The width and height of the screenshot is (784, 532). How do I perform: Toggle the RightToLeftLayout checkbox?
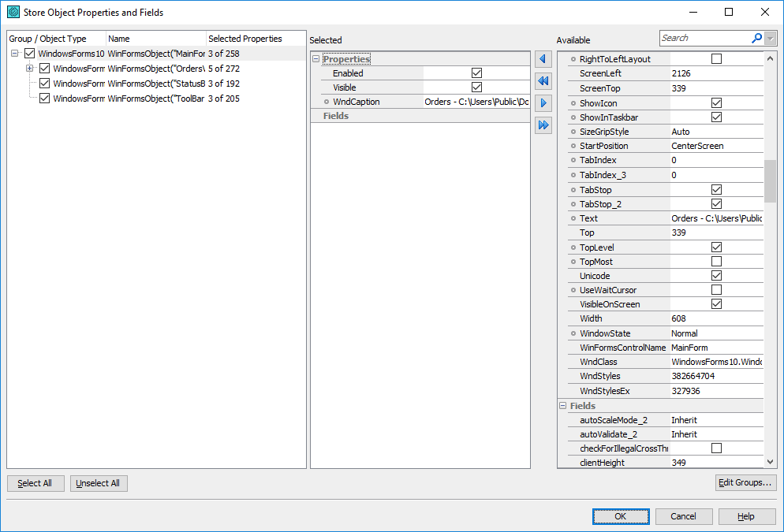(716, 59)
